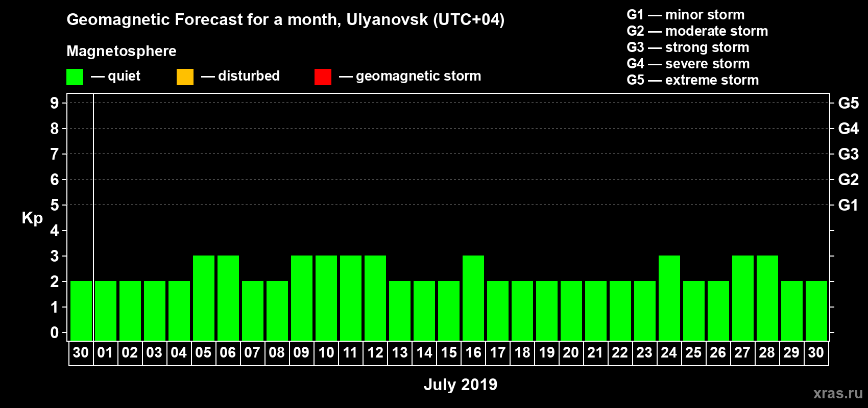Click the July 2019 month label
Image resolution: width=868 pixels, height=408 pixels.
tap(461, 385)
